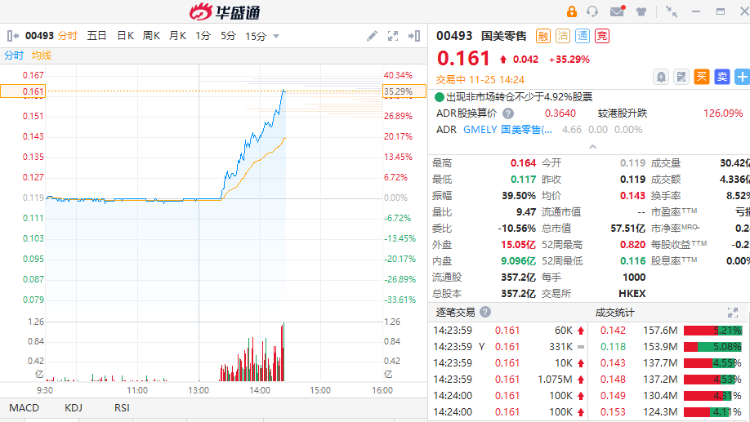
Task: Click the blue 卖 sell button
Action: click(x=722, y=77)
